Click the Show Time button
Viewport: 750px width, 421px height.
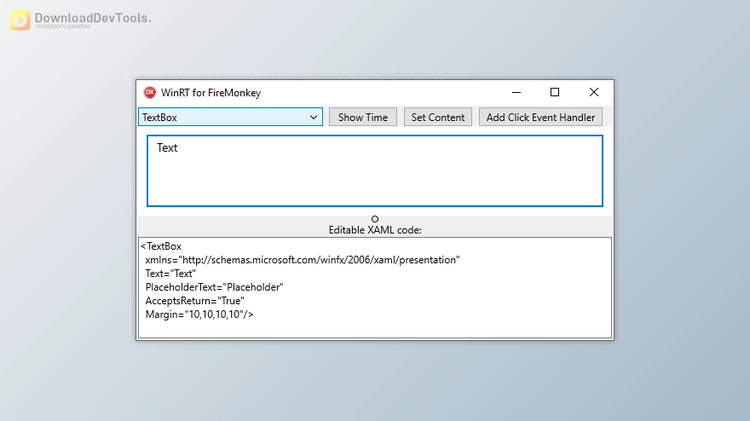click(x=363, y=117)
